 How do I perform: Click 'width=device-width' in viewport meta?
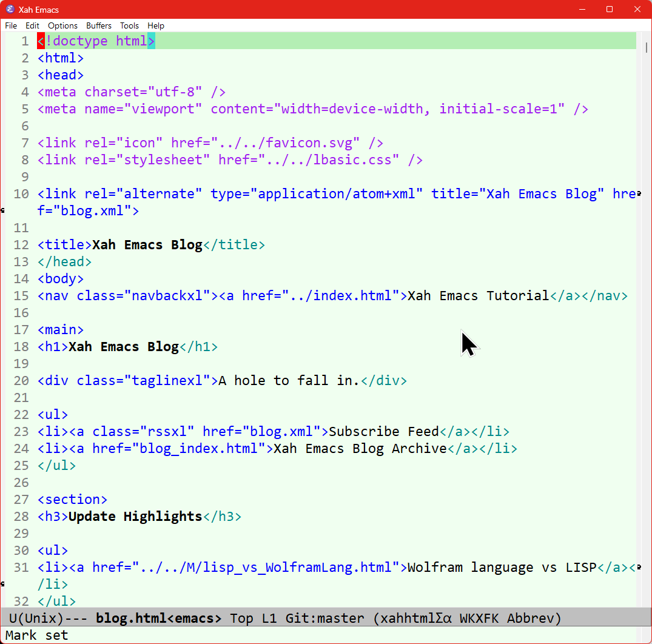tap(352, 109)
